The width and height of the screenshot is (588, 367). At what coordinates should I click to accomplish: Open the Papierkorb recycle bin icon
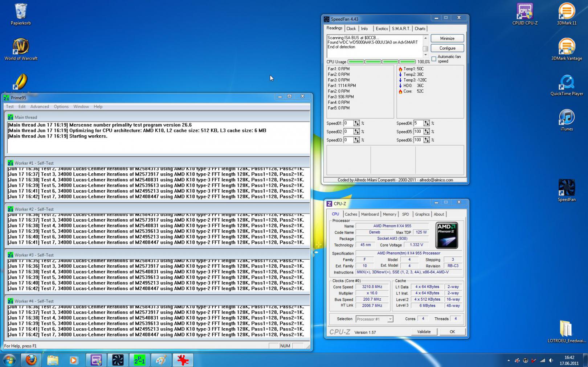click(x=21, y=14)
